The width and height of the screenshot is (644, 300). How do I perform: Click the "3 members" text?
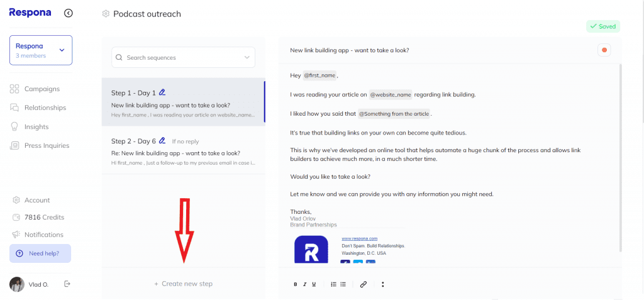(31, 55)
